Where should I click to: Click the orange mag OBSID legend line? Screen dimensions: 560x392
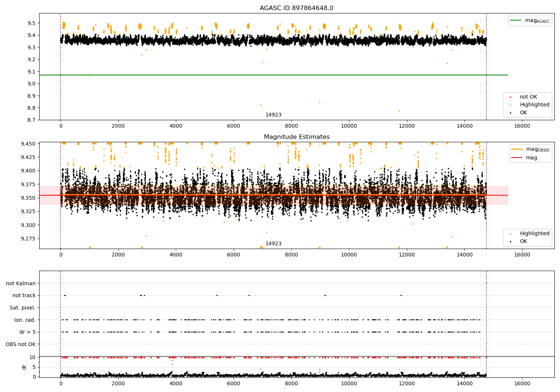(x=517, y=149)
